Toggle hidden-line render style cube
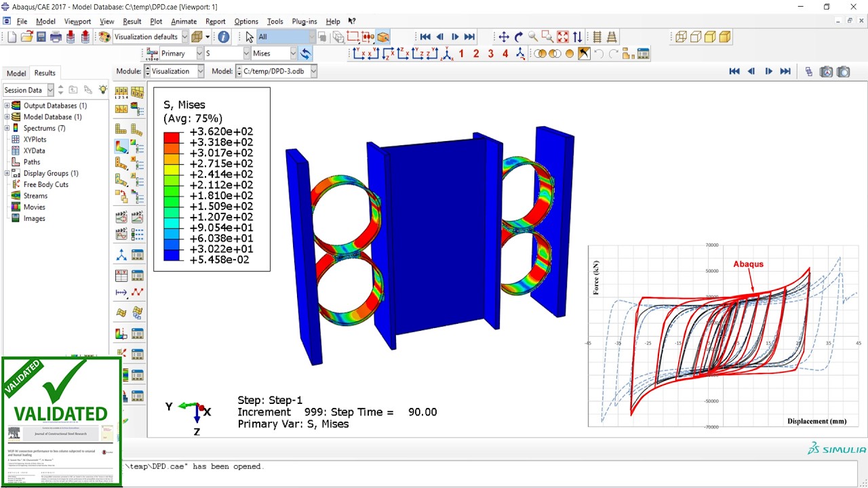Viewport: 868px width, 488px height. (696, 37)
